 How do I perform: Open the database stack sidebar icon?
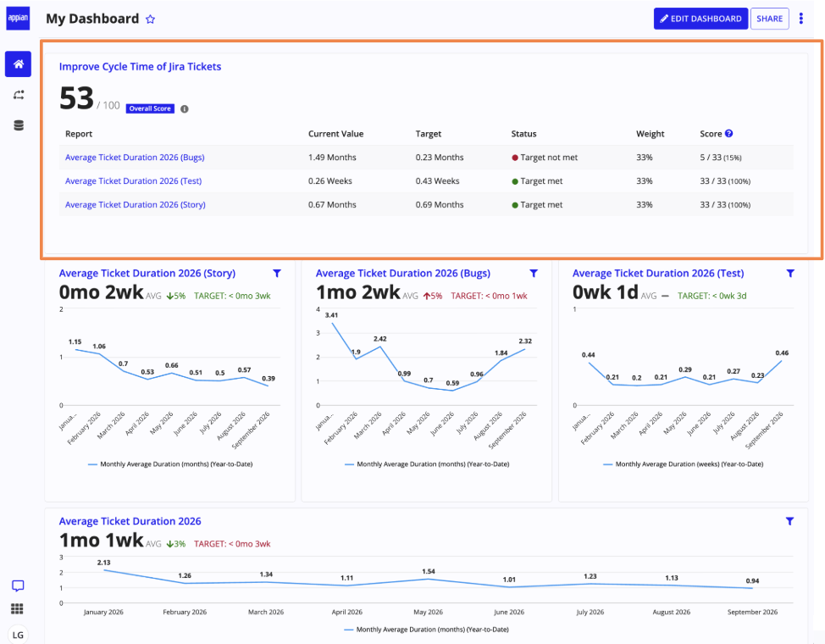click(x=19, y=125)
